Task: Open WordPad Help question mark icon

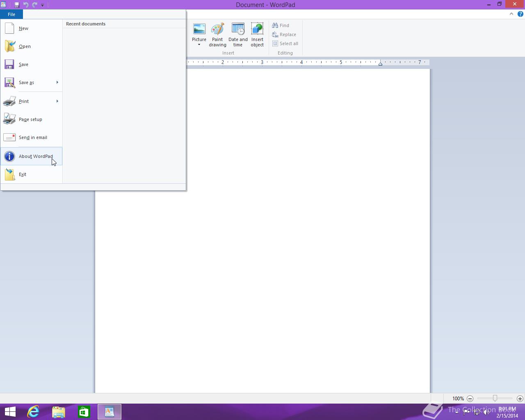Action: [x=520, y=14]
